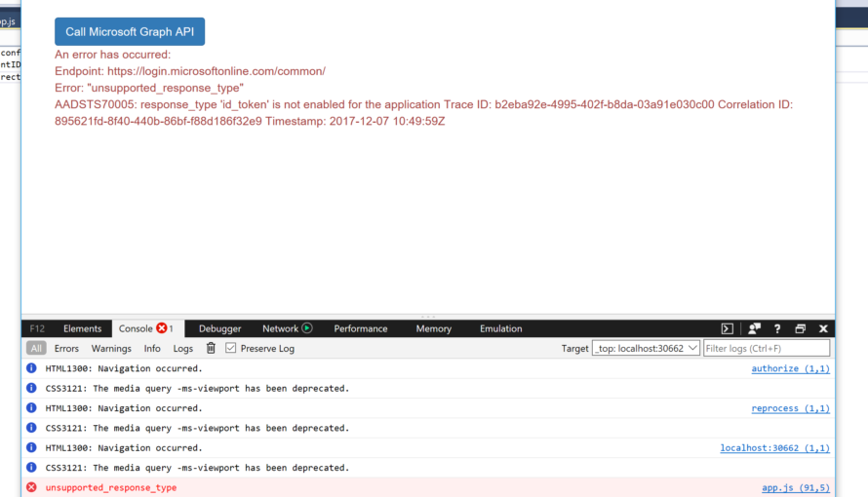Uncheck the Preserve Log checkbox

[231, 348]
